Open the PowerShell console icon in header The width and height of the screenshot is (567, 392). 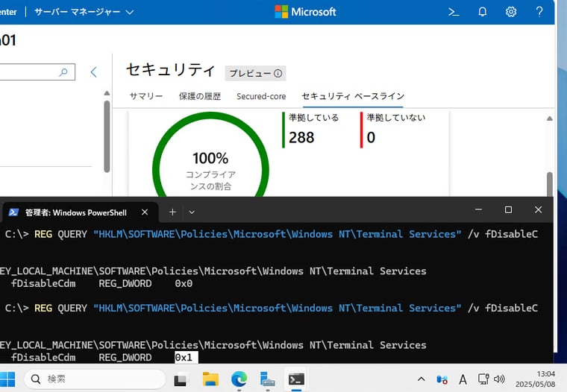[454, 12]
